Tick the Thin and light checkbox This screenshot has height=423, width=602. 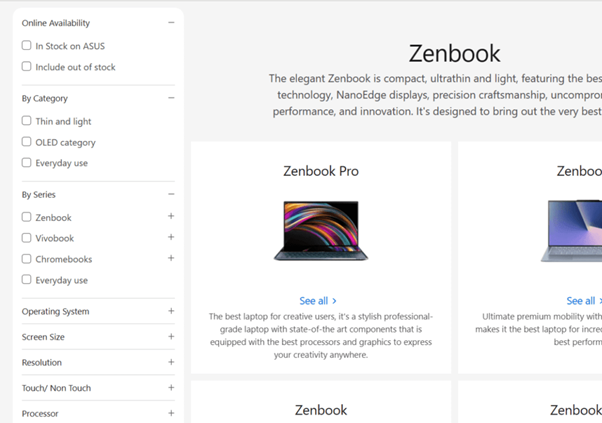(x=27, y=120)
